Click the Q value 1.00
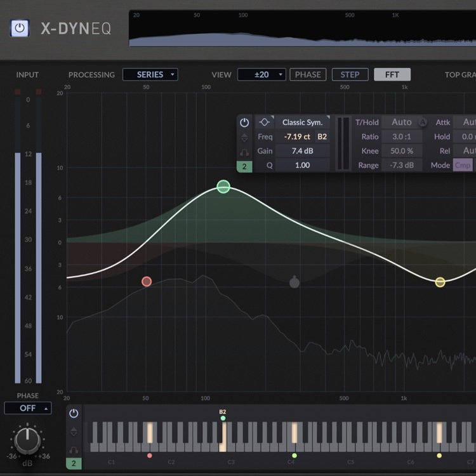The image size is (476, 476). click(302, 165)
